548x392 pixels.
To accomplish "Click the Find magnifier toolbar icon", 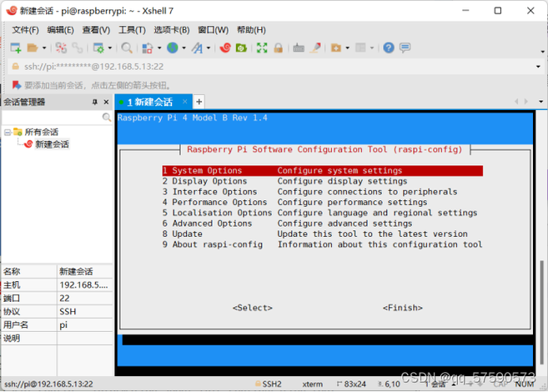I will (x=127, y=48).
